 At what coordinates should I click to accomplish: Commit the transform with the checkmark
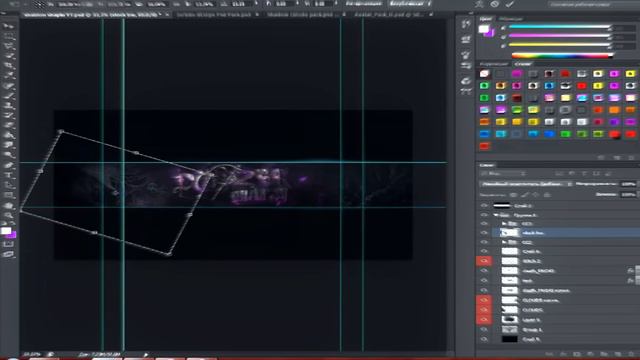(510, 4)
